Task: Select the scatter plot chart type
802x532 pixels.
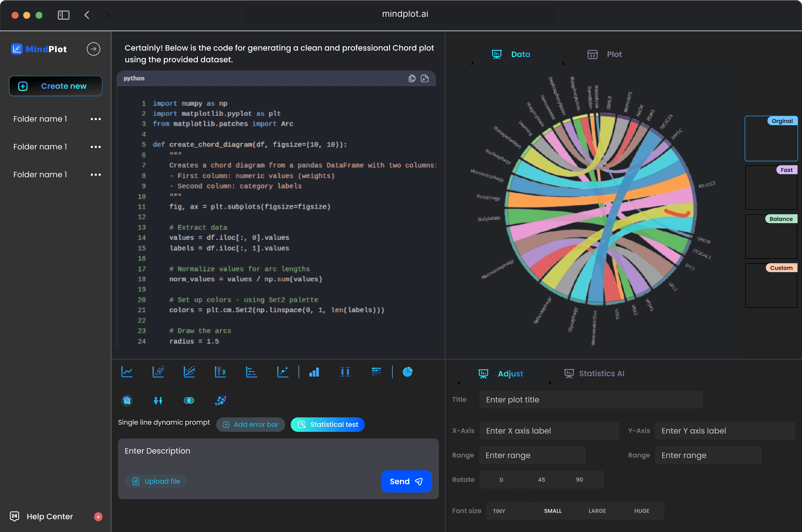Action: [x=158, y=372]
